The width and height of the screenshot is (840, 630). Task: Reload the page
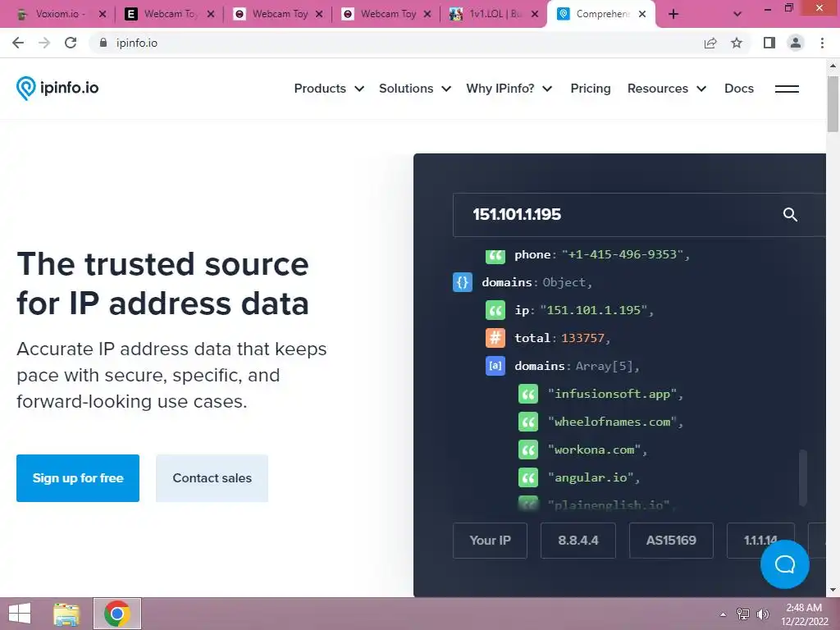click(x=71, y=43)
